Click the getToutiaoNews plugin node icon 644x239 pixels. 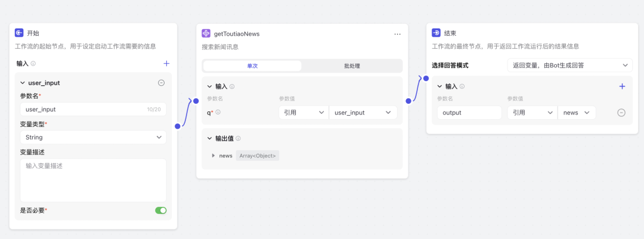(x=206, y=33)
